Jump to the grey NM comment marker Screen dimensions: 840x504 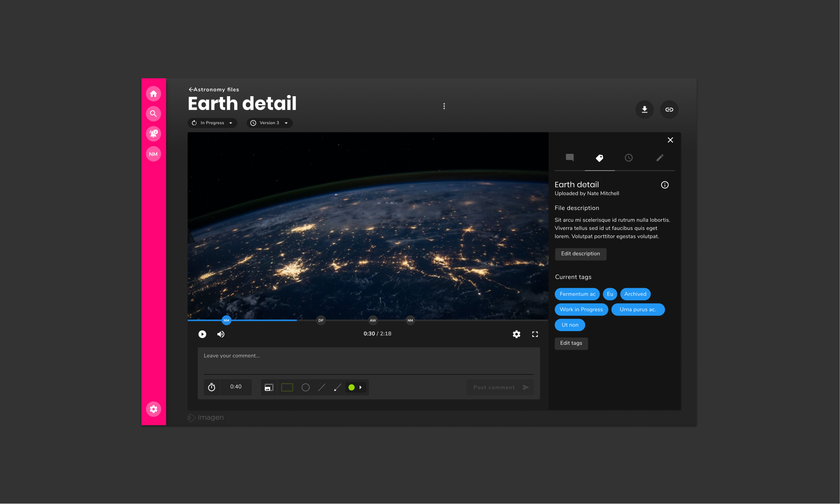click(410, 320)
